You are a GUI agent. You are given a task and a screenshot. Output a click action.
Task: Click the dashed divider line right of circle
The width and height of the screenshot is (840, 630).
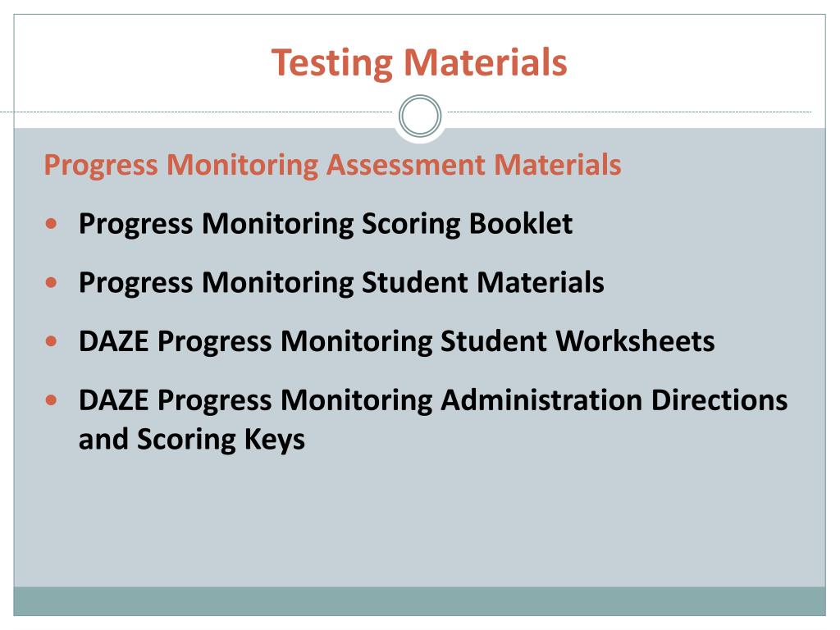(628, 112)
